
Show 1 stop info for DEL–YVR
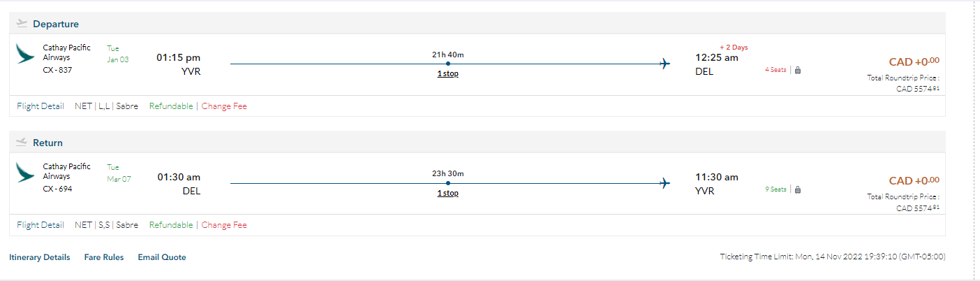(x=447, y=193)
